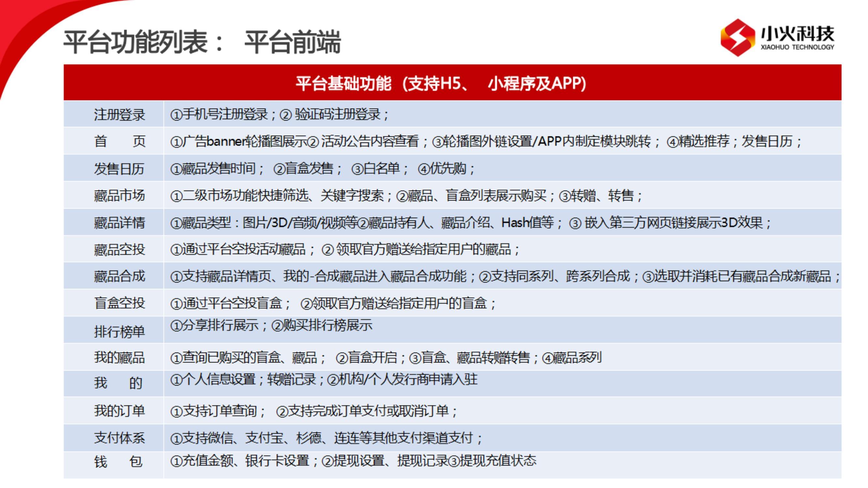Click the 藏品市场 row label
The image size is (868, 488).
pos(119,196)
